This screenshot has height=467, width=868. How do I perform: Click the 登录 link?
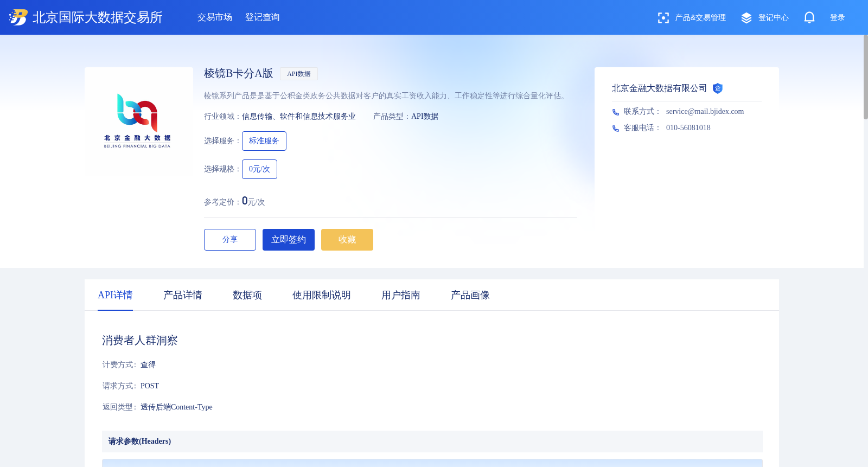click(837, 18)
